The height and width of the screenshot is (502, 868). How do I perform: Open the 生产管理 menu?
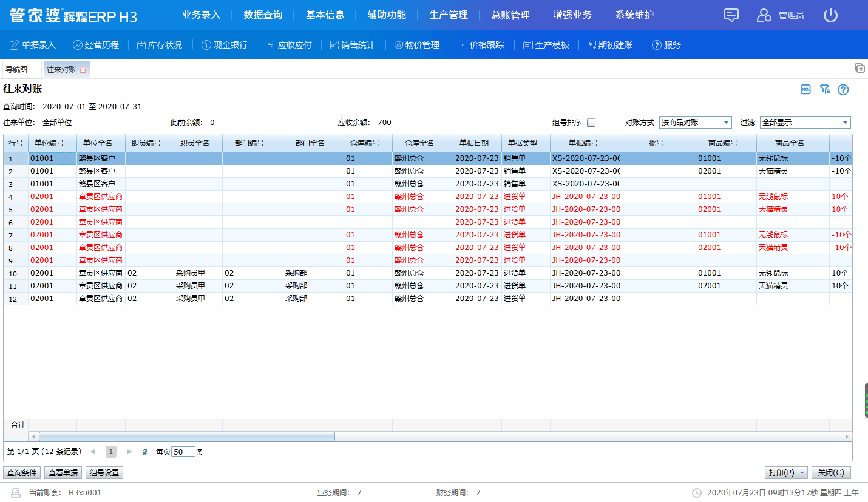point(449,15)
